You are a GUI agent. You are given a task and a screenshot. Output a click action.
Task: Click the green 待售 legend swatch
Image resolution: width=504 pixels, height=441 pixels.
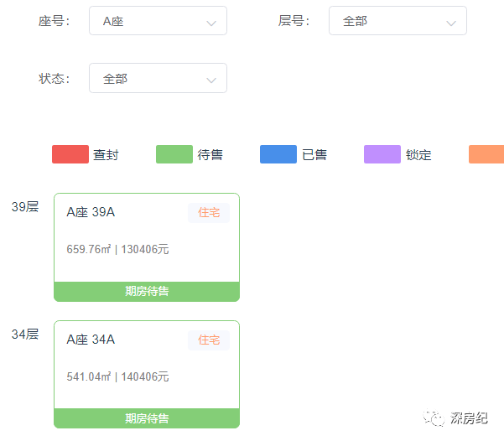click(174, 154)
